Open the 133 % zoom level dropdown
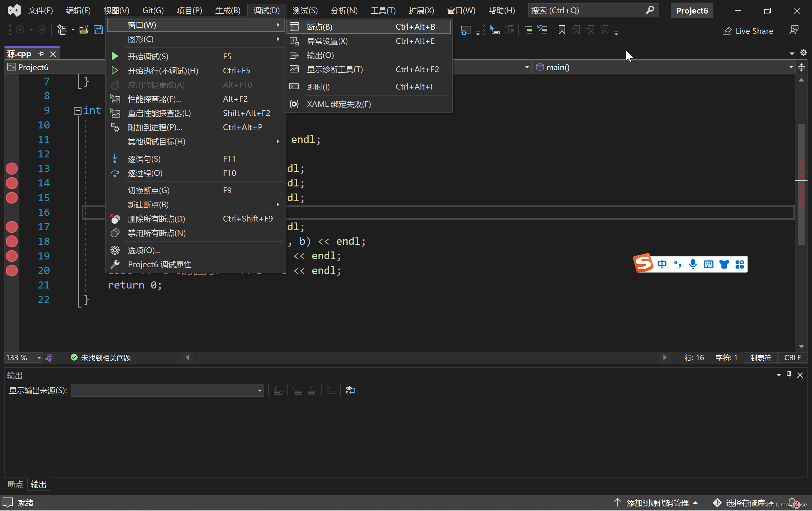Viewport: 812px width, 511px height. (39, 358)
